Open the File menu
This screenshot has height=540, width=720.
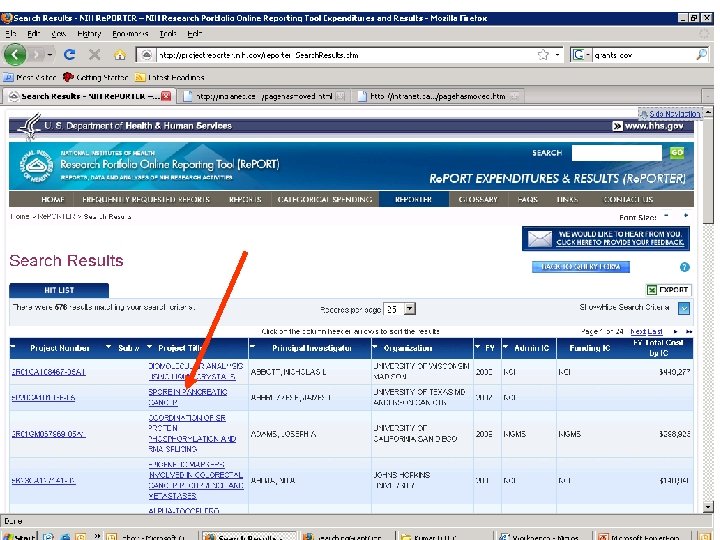(11, 34)
